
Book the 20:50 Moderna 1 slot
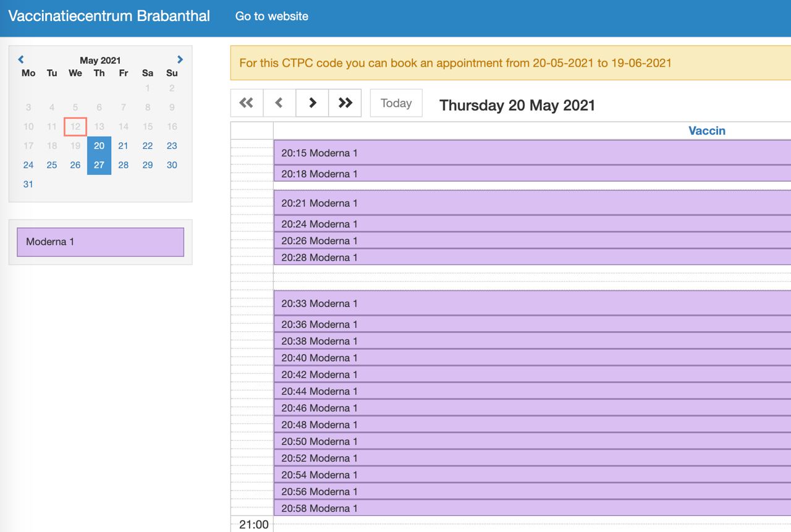532,441
